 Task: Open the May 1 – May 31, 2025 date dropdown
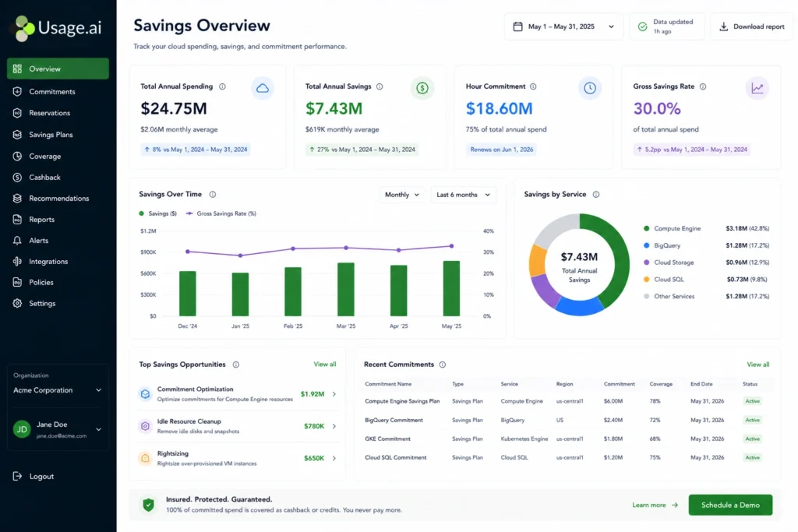tap(563, 26)
